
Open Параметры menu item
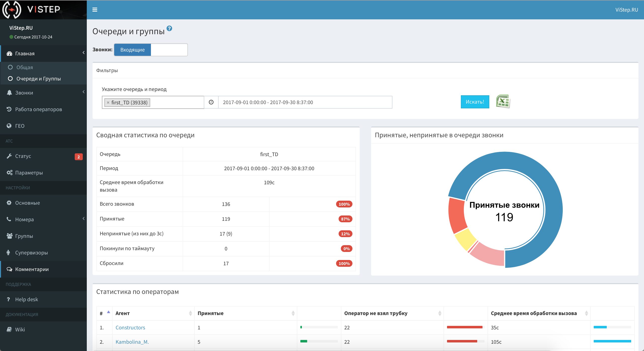click(x=43, y=173)
